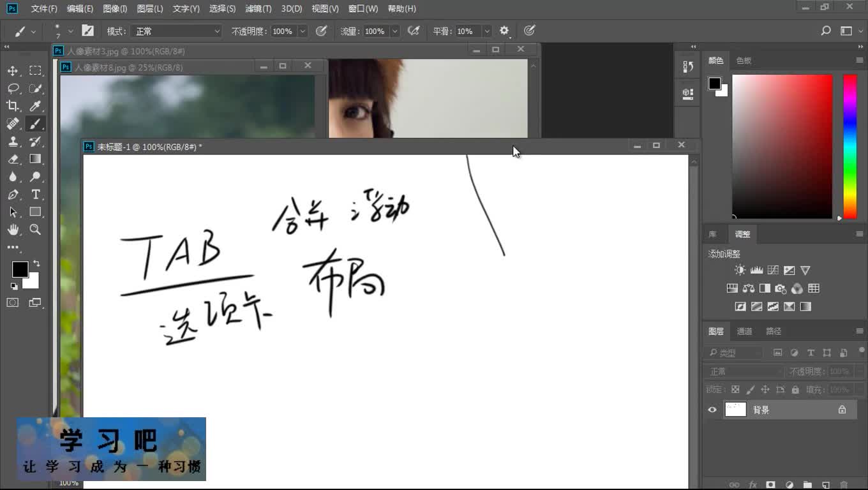Select the Clone Stamp tool
This screenshot has width=868, height=490.
13,142
